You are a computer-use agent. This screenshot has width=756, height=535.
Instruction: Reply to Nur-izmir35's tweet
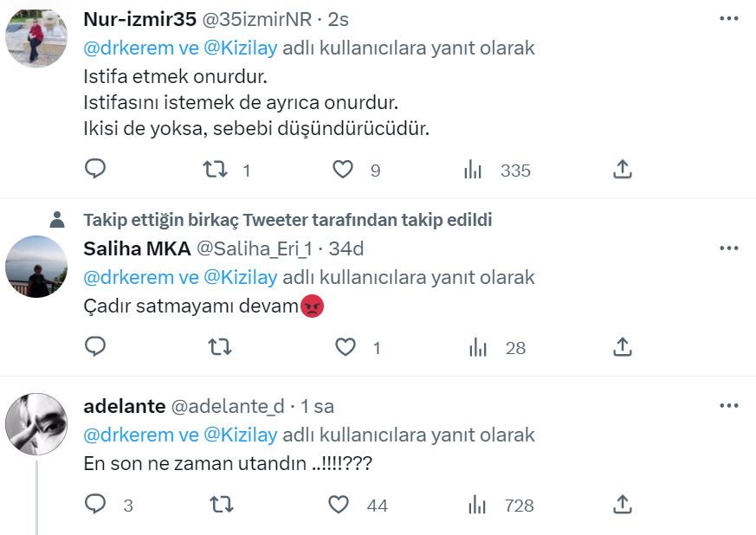pyautogui.click(x=95, y=170)
